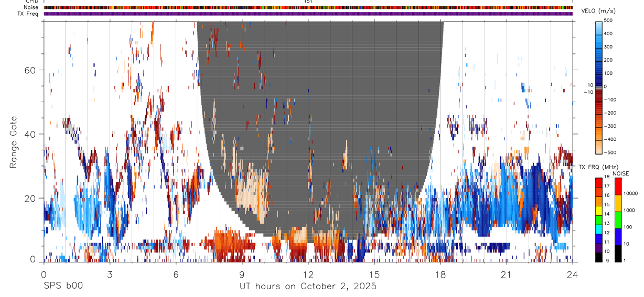Click the 6 tick on UT hours axis
This screenshot has height=297, width=644.
[x=176, y=274]
